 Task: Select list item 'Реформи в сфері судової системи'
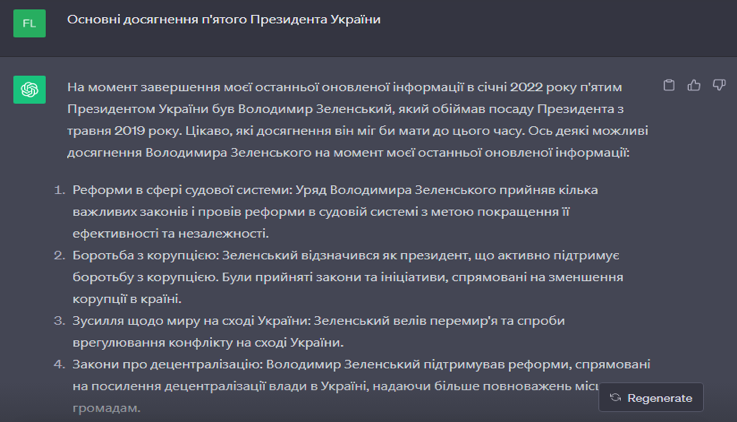(335, 211)
